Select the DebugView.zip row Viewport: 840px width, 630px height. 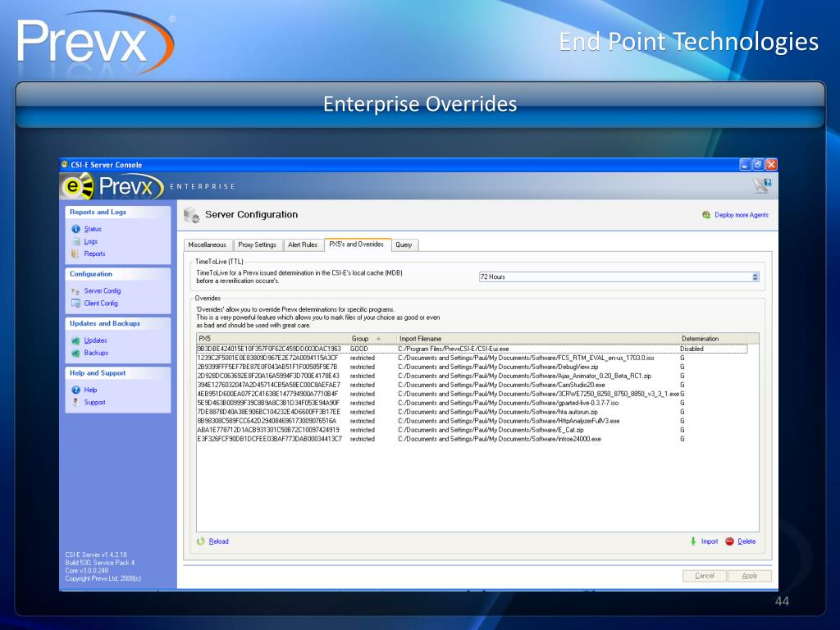[x=472, y=367]
